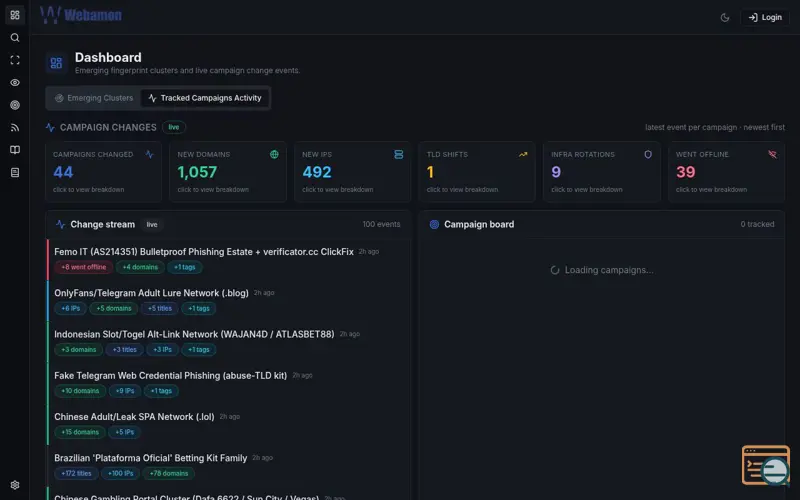Open the scan frame icon in sidebar
This screenshot has width=800, height=500.
coord(15,60)
